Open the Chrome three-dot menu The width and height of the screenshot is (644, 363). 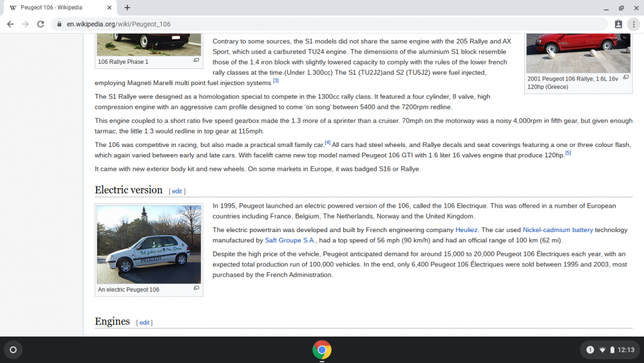[x=634, y=25]
